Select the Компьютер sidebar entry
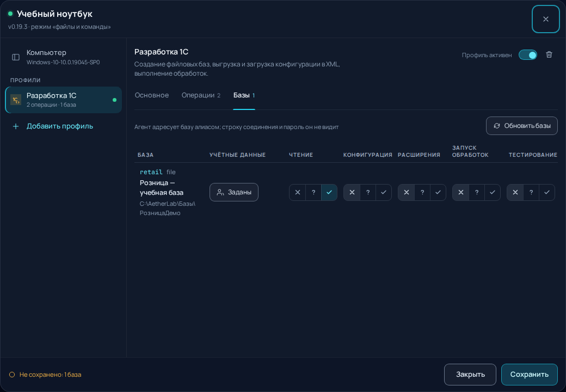This screenshot has width=566, height=392. click(x=63, y=57)
